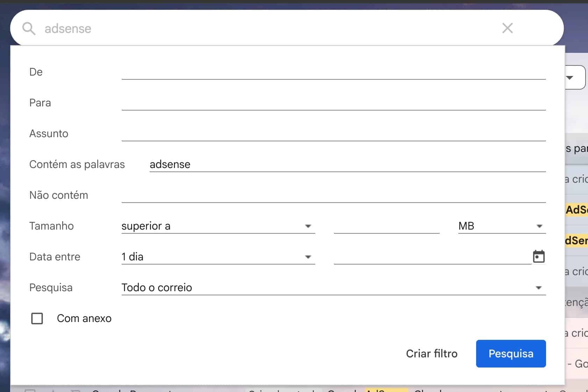Image resolution: width=588 pixels, height=392 pixels.
Task: Click the top search bar text 'adsense'
Action: pos(68,29)
